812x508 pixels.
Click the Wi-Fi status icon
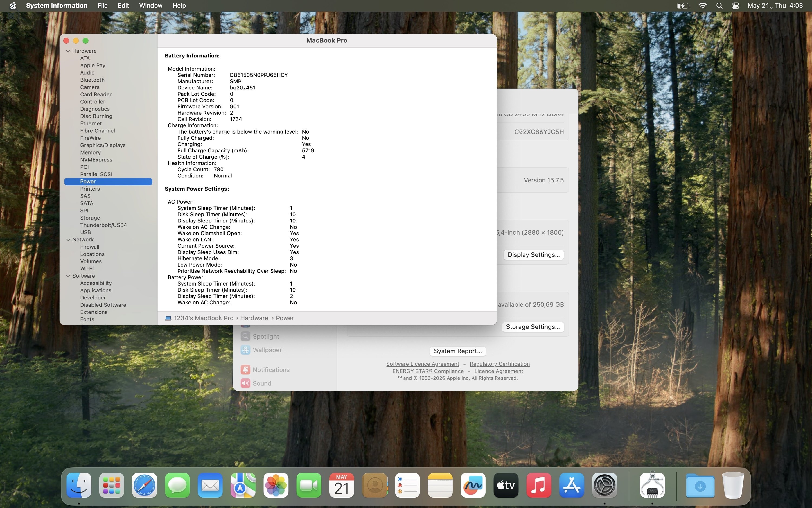[702, 6]
